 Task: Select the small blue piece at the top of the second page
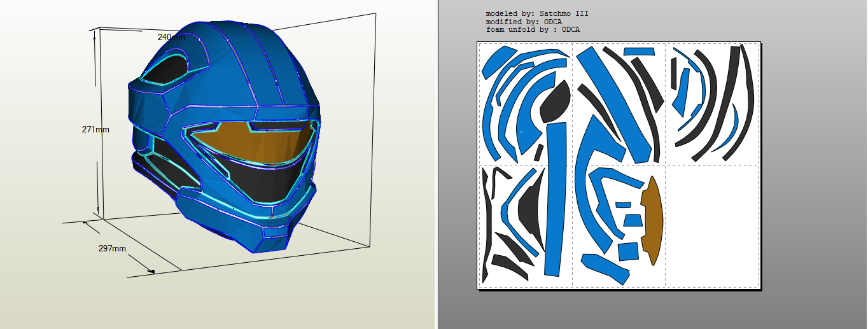(x=639, y=51)
